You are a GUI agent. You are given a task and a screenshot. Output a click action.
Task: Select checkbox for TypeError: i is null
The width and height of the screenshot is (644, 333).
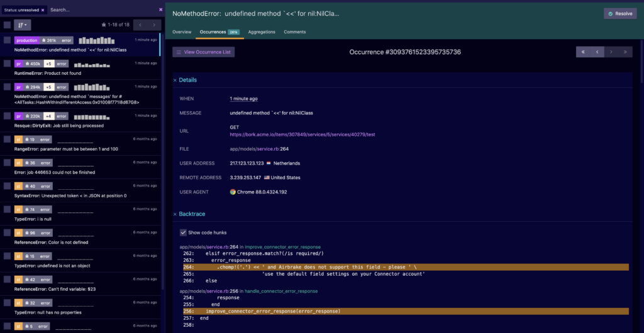pyautogui.click(x=7, y=210)
